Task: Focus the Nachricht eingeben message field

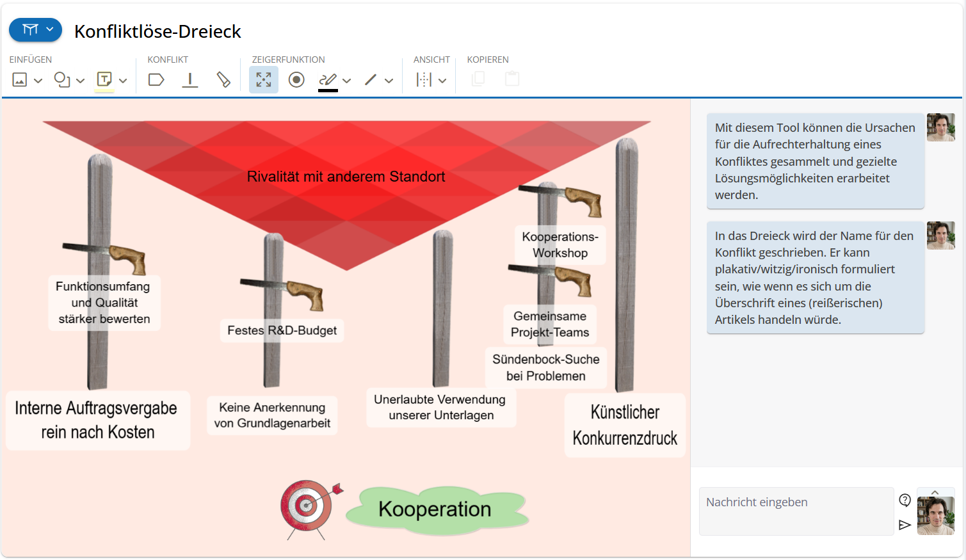Action: pos(796,511)
